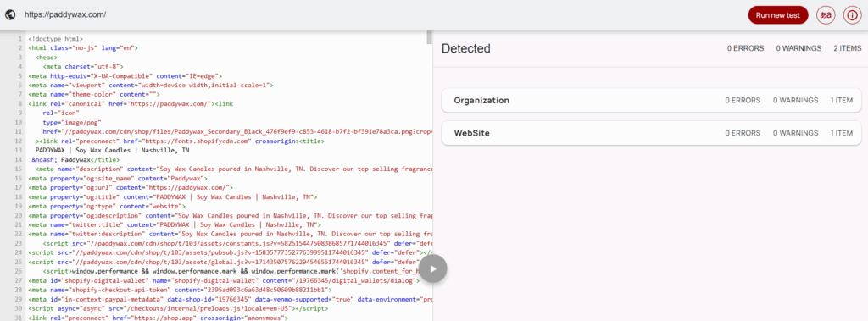Click the shop.app preconnect link line
Viewport: 868px width, 321px height.
[x=158, y=318]
